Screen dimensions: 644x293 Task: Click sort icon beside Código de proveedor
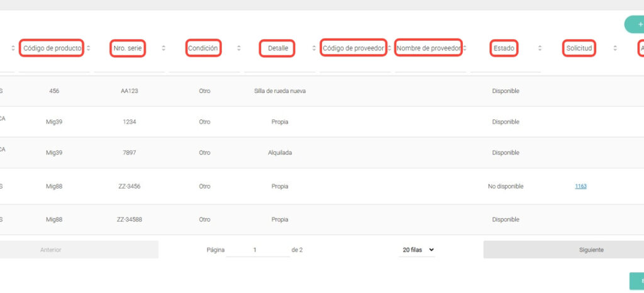coord(389,48)
